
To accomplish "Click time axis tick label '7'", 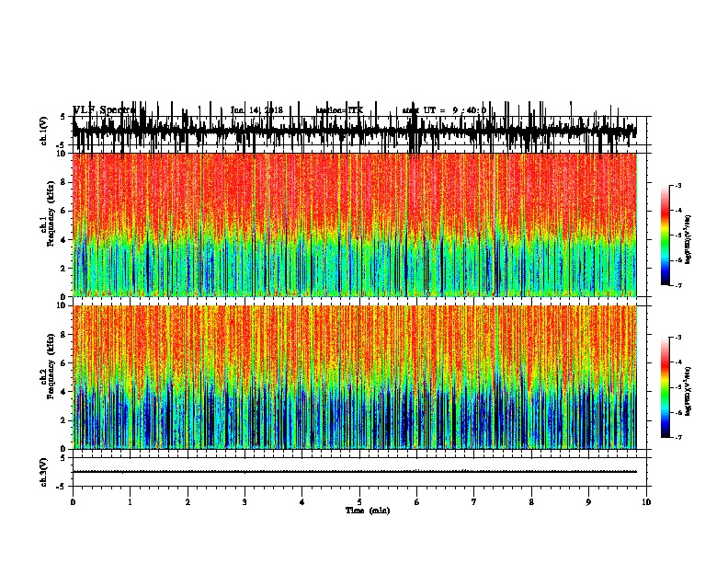I will [x=474, y=502].
